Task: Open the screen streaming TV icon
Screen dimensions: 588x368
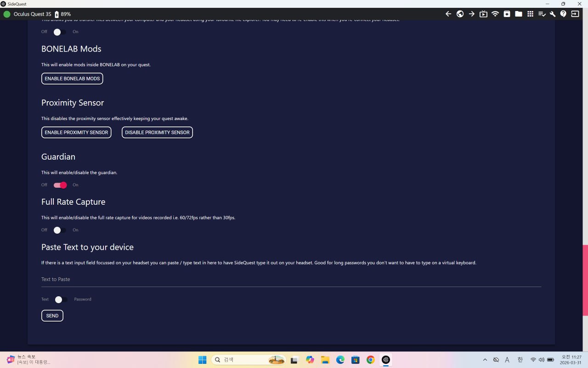Action: click(x=483, y=14)
